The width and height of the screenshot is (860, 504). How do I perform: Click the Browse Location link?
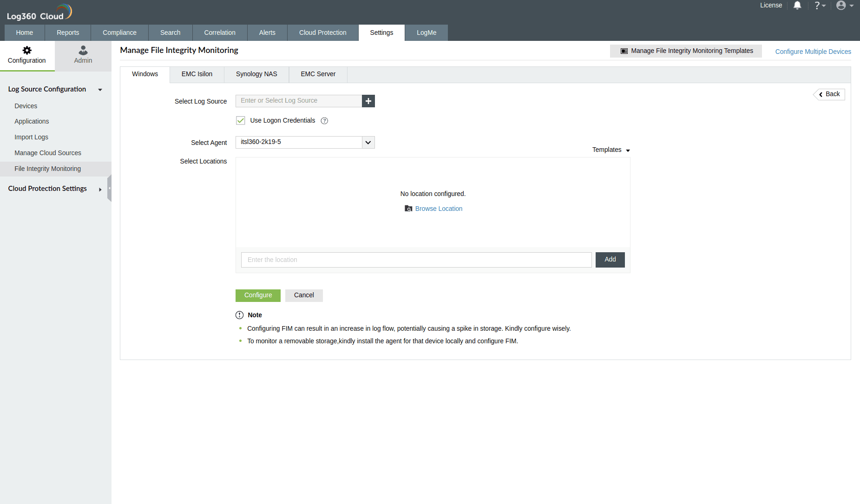(x=439, y=209)
